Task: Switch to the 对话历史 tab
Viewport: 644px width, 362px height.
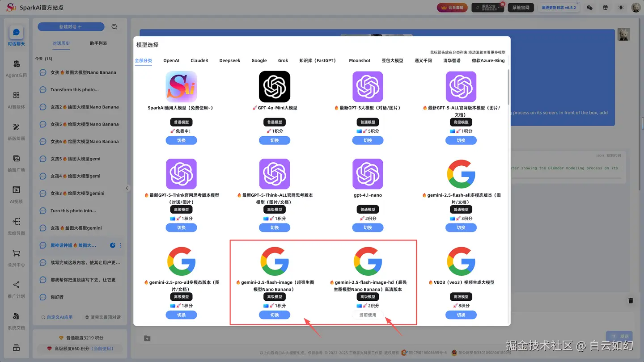Action: click(x=61, y=43)
